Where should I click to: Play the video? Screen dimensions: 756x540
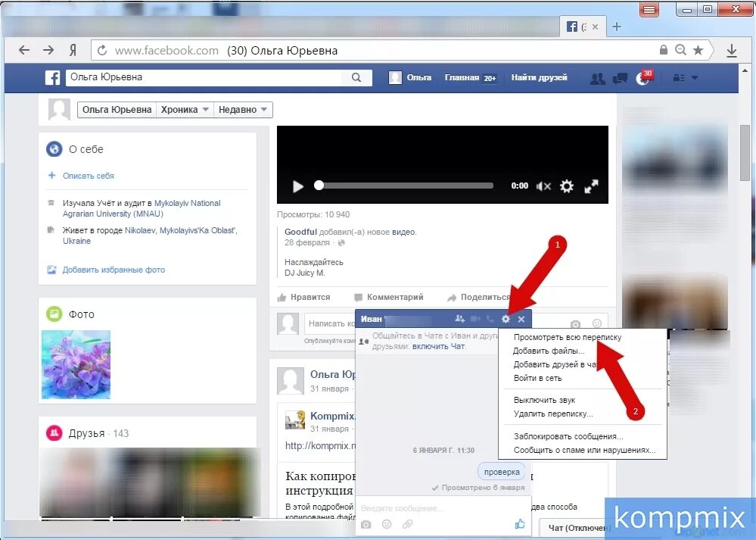click(298, 186)
